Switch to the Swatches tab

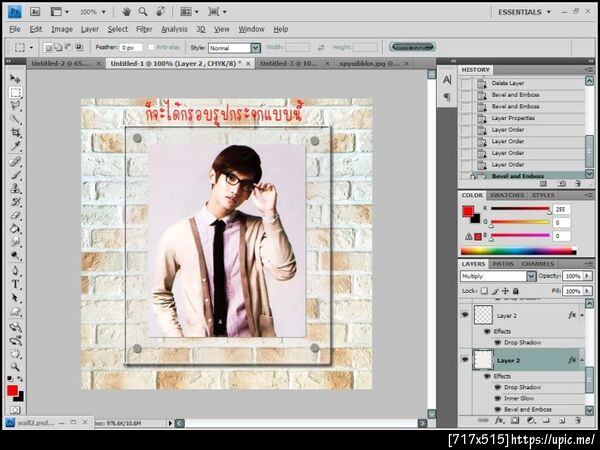[x=507, y=195]
